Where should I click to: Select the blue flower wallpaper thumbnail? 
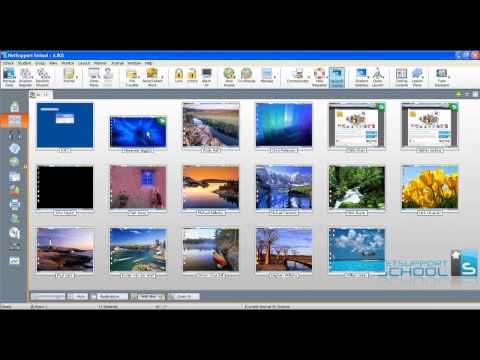coord(138,131)
